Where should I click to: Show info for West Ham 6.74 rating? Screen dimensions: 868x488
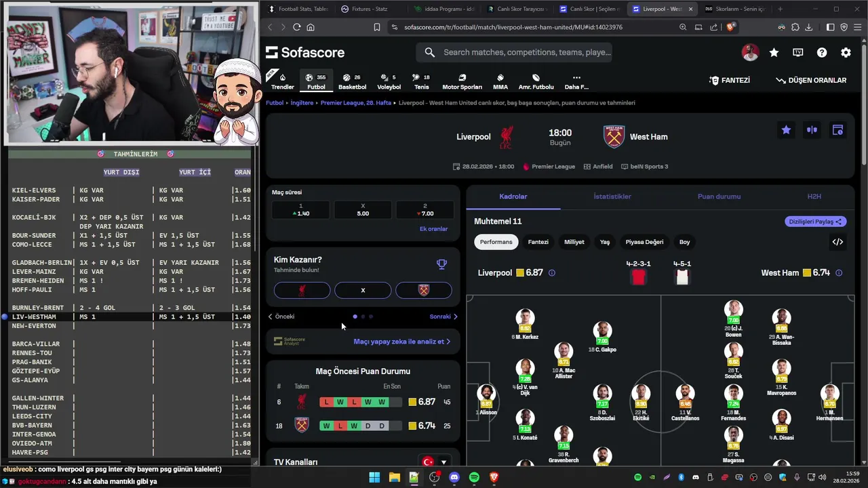[x=839, y=273]
